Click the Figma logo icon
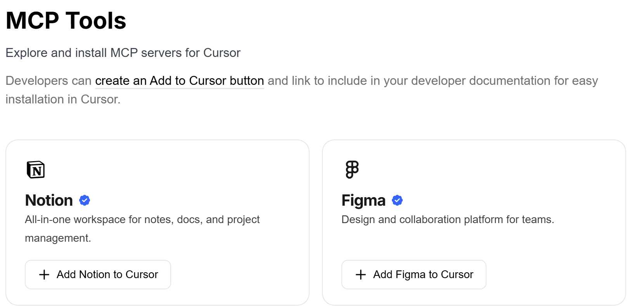 tap(352, 170)
